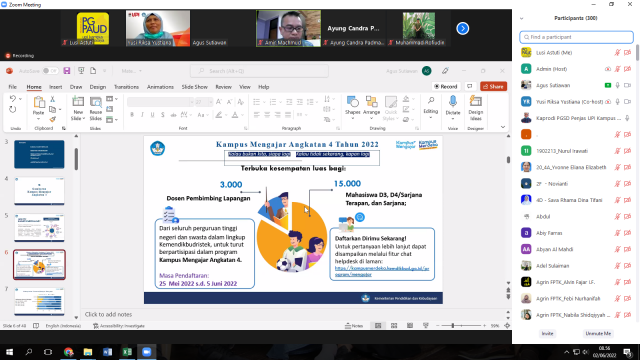Switch to Reading View icon

[x=410, y=326]
